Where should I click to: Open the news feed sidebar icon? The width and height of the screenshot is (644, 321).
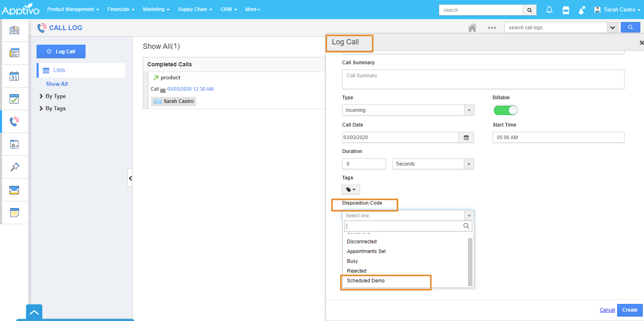point(14,30)
